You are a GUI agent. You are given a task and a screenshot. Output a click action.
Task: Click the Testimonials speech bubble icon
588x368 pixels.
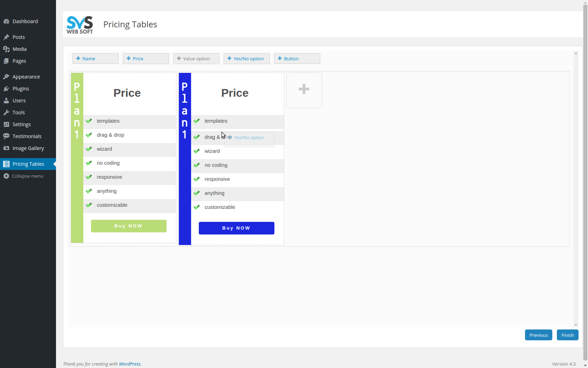pos(6,136)
